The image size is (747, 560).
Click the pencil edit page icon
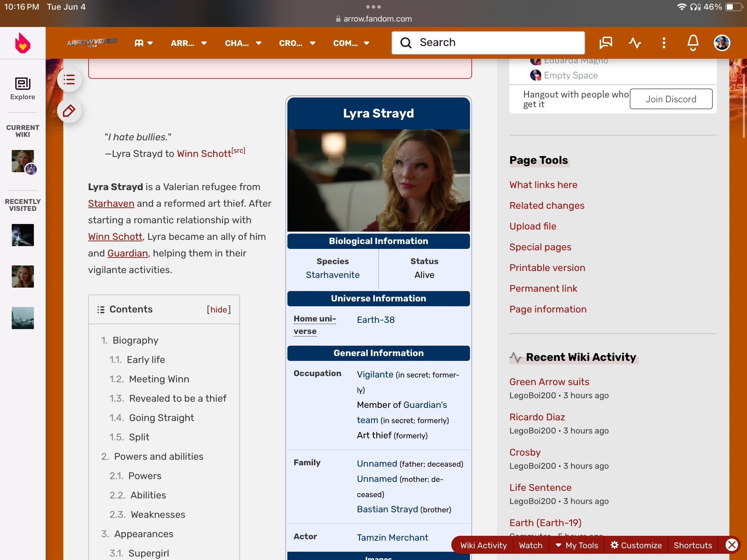[x=69, y=111]
